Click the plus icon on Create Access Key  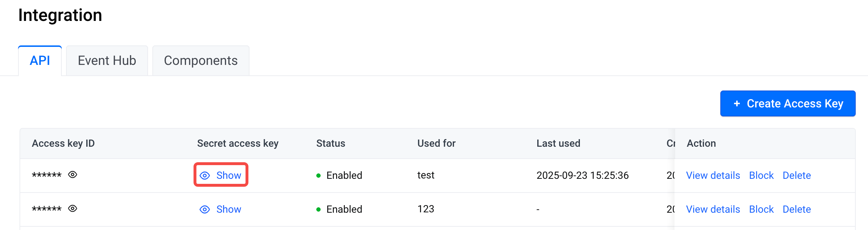737,104
